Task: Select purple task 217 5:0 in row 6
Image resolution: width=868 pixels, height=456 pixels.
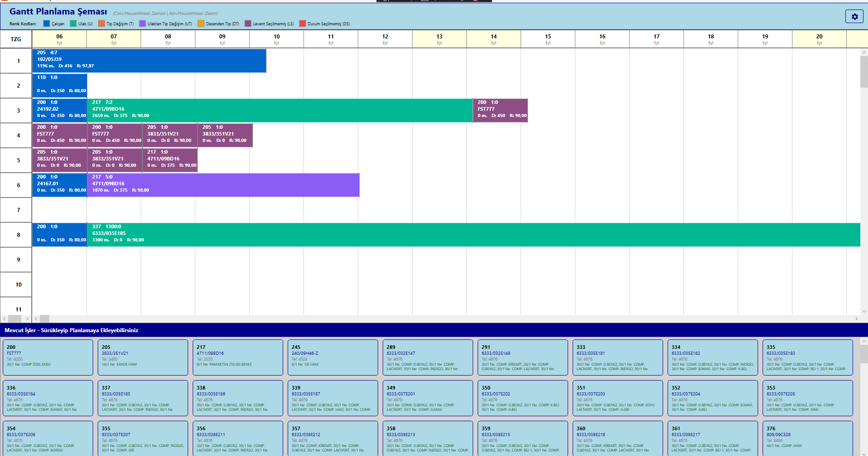Action: pyautogui.click(x=223, y=185)
